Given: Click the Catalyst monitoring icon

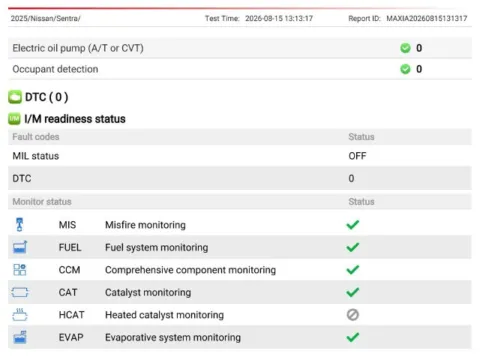Looking at the screenshot, I should coord(20,292).
